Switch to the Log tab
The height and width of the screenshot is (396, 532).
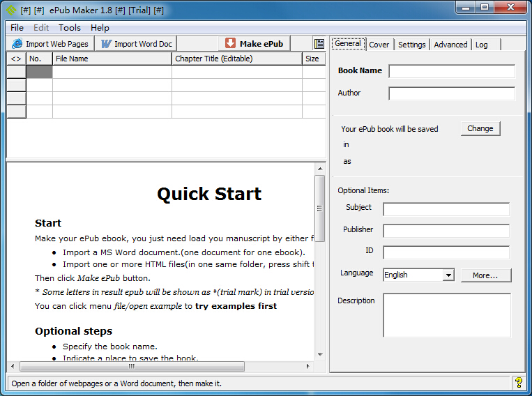point(485,45)
